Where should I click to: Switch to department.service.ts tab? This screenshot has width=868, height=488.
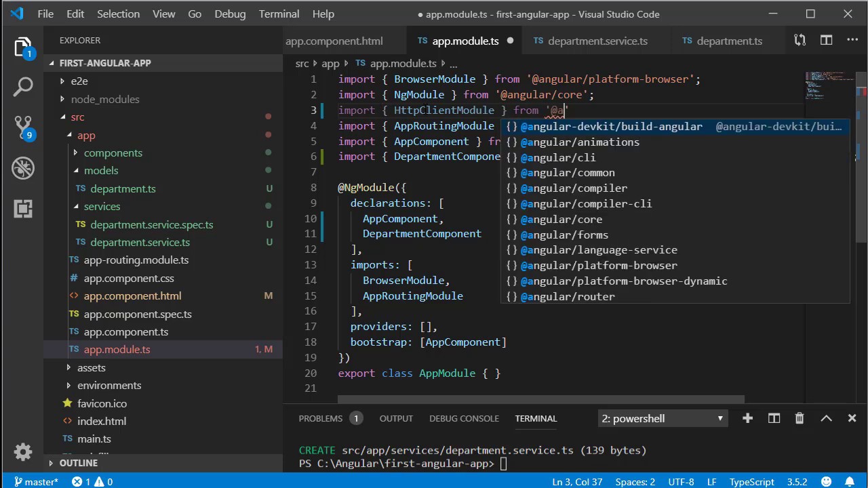coord(597,41)
